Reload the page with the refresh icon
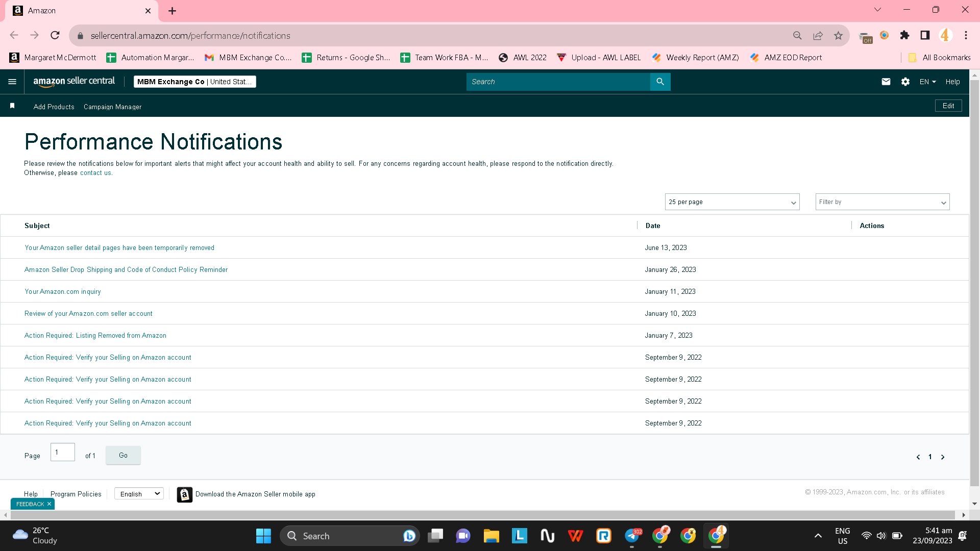Screen dimensions: 980x551 (55, 35)
